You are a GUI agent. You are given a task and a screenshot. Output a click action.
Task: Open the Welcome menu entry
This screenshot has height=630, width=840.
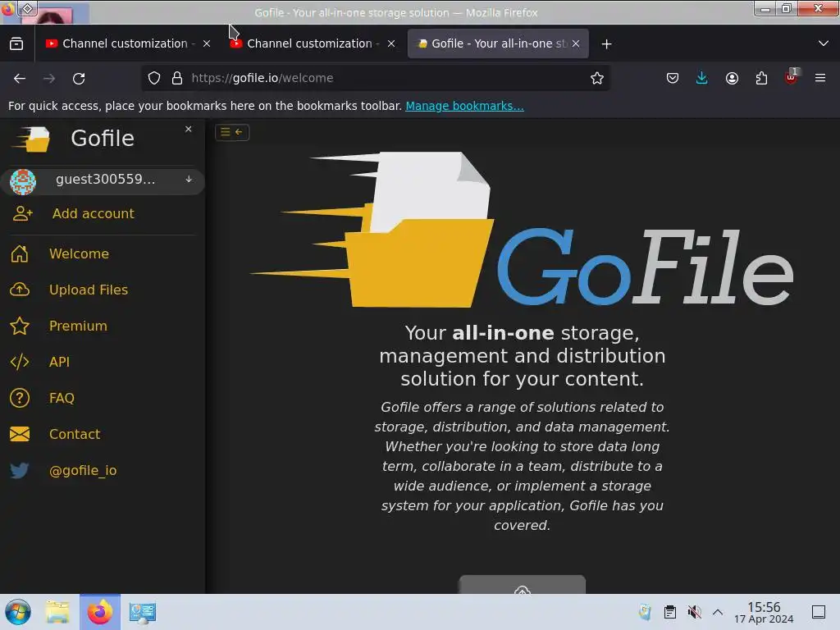[79, 254]
